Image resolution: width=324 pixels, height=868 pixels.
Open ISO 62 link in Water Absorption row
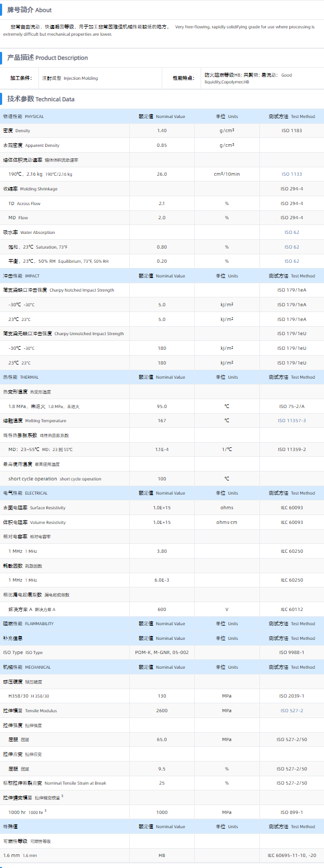point(291,232)
